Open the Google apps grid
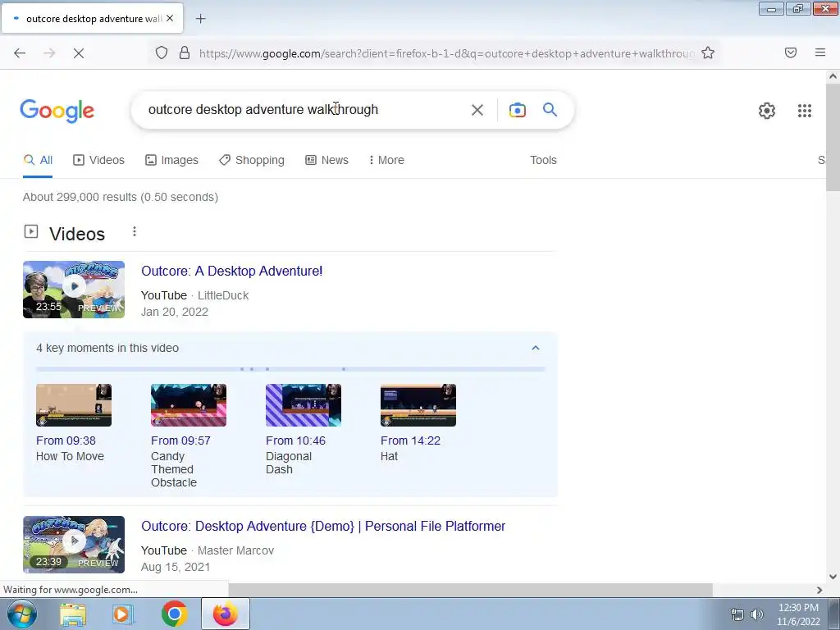The image size is (840, 630). (804, 111)
